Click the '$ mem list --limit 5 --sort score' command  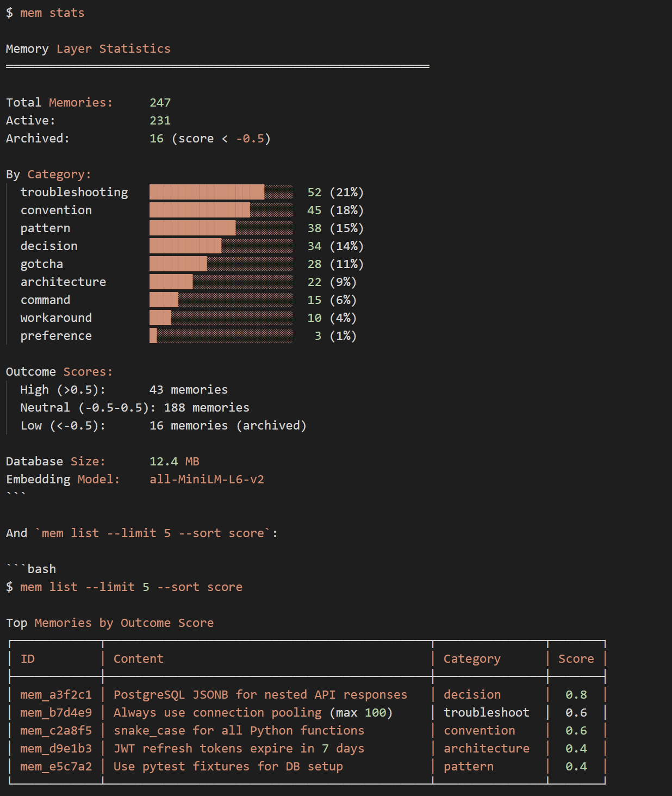pos(124,587)
